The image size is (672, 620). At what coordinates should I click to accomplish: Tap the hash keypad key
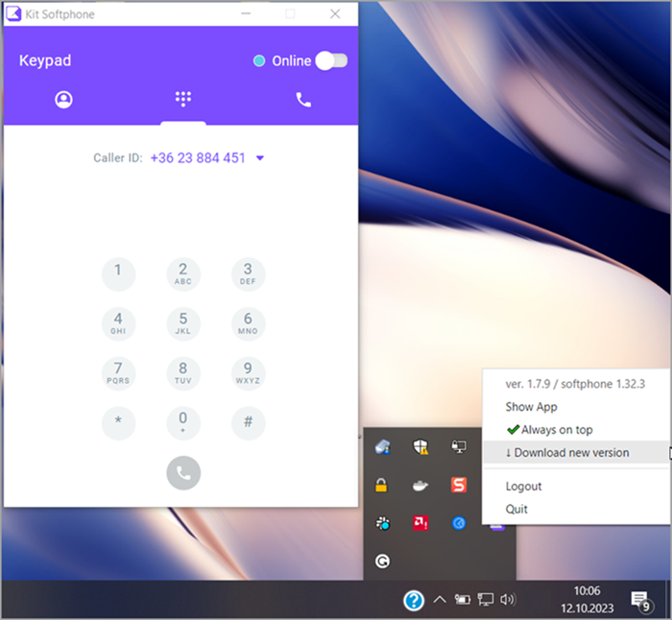tap(248, 423)
